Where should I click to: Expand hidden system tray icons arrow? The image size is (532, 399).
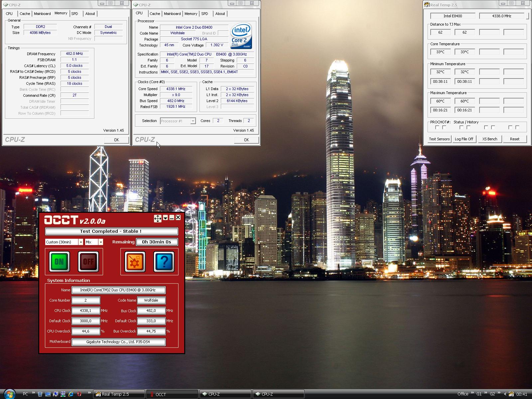(505, 394)
